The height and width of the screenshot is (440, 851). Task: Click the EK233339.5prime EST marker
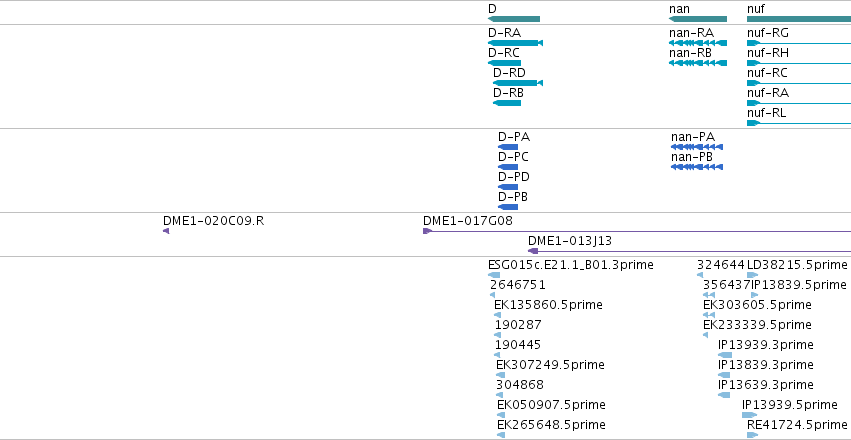706,335
